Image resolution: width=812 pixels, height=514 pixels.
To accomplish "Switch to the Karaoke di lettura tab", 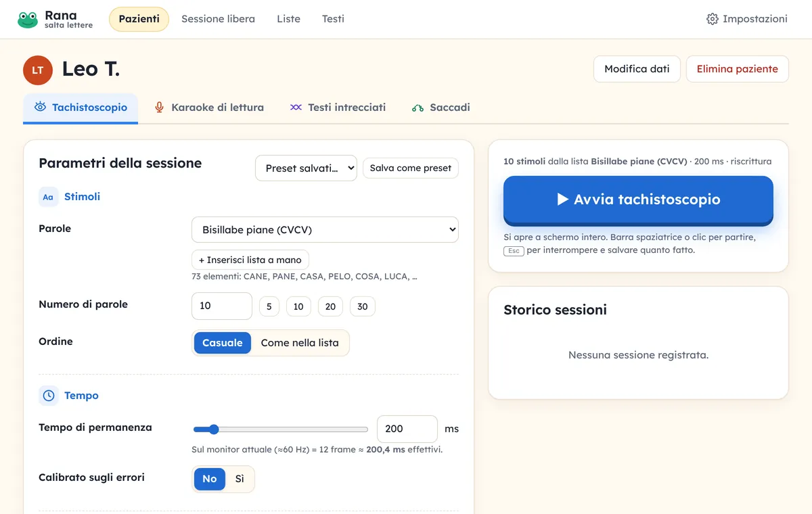I will (x=208, y=108).
